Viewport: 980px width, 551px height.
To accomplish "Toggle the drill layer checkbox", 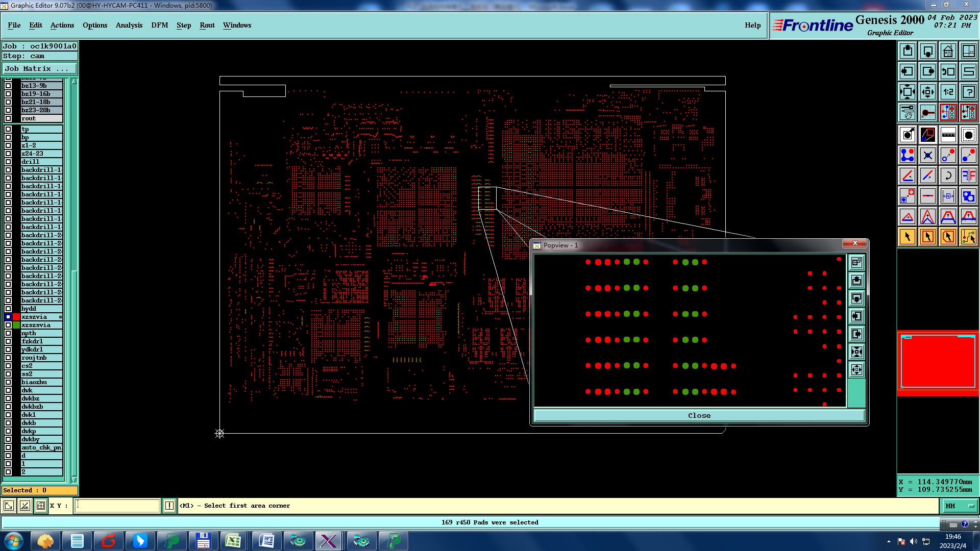I will point(8,162).
